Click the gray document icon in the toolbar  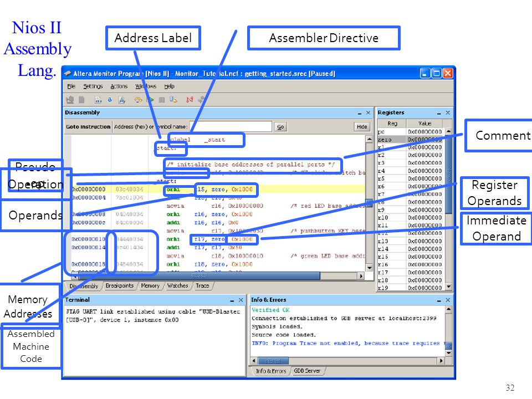[x=82, y=100]
